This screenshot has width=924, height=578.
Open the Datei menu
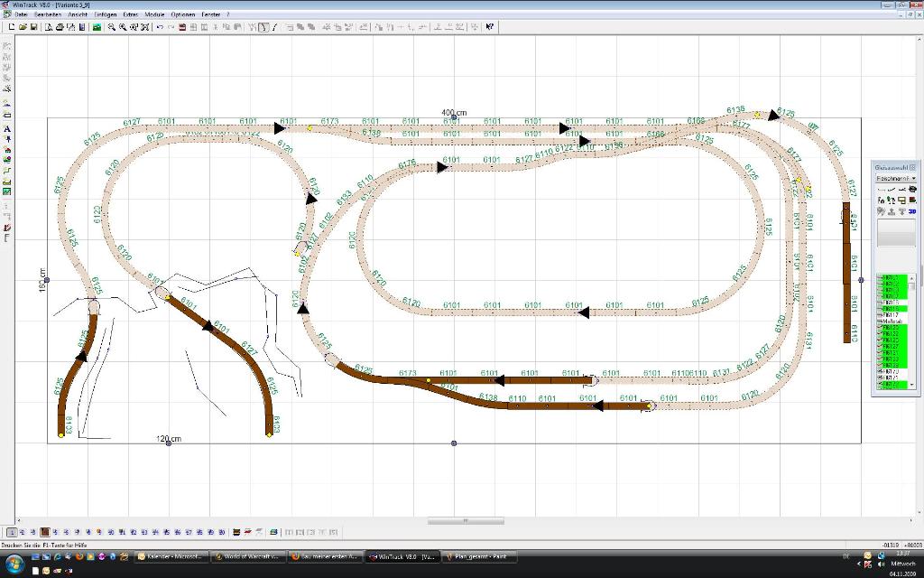pos(21,14)
